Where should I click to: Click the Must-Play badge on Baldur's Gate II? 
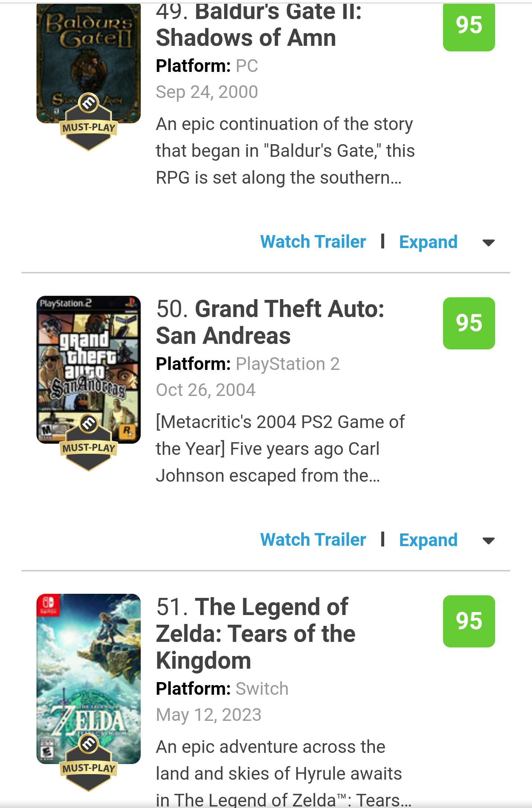[x=89, y=122]
